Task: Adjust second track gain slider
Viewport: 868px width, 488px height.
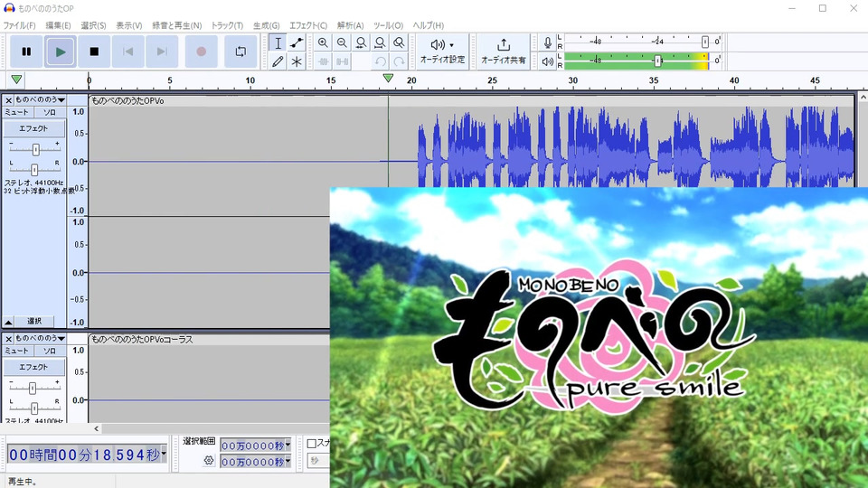Action: (x=33, y=388)
